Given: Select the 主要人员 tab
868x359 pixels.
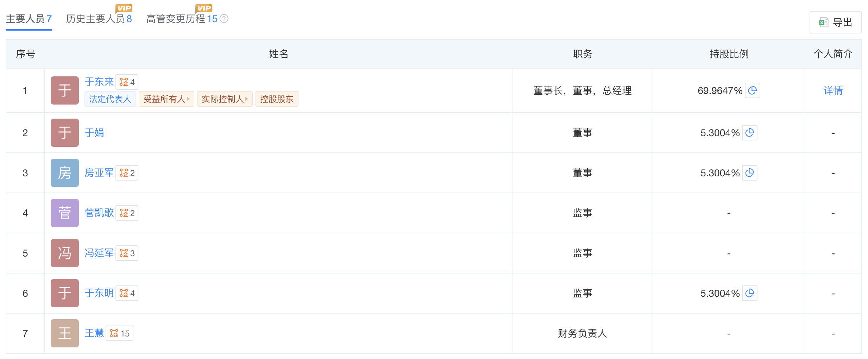Looking at the screenshot, I should coord(29,19).
